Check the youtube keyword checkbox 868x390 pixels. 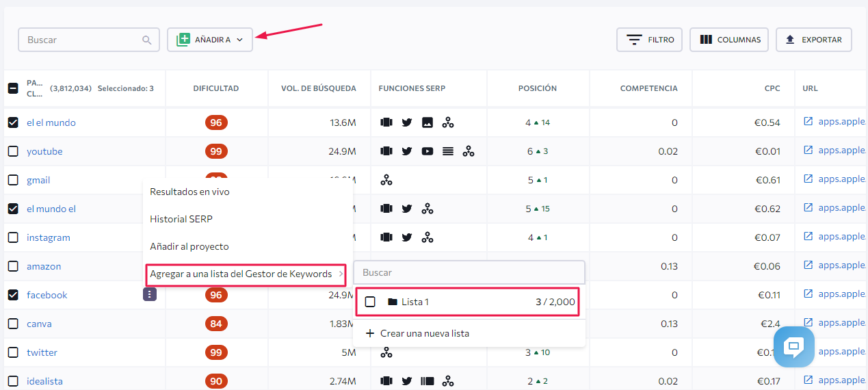[x=13, y=151]
